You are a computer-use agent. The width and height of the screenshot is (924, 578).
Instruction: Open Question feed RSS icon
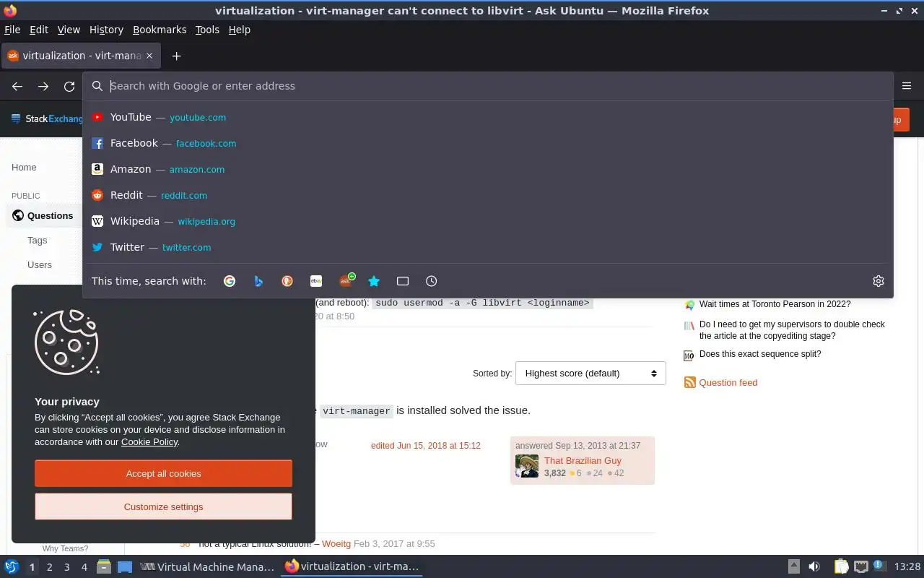690,383
